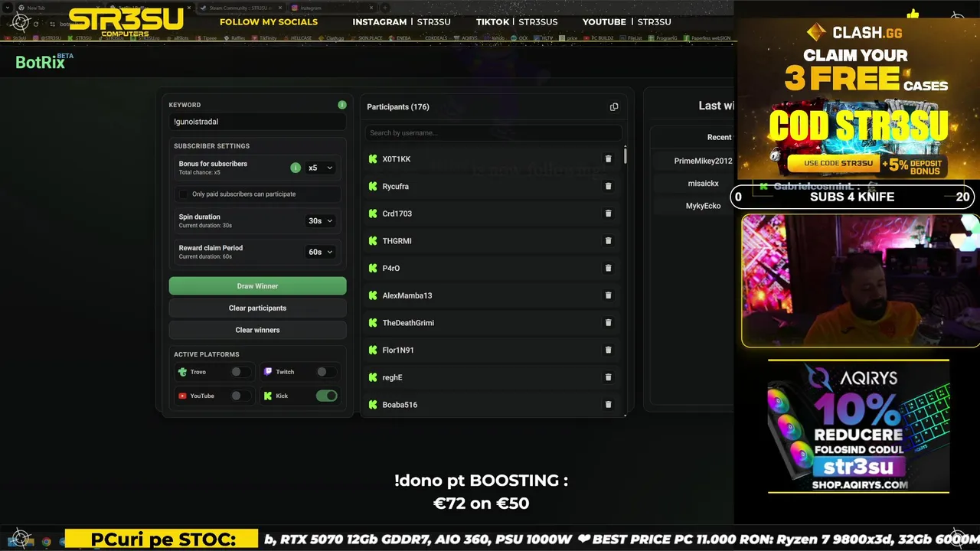Click trash icon beside AlexMamba13
Screen dimensions: 980x551
pyautogui.click(x=608, y=295)
